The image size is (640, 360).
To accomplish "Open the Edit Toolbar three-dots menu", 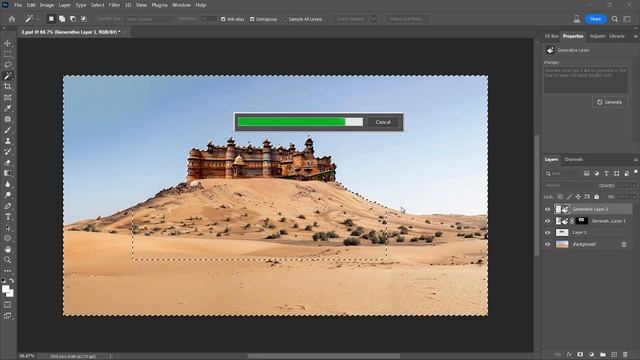I will 7,271.
